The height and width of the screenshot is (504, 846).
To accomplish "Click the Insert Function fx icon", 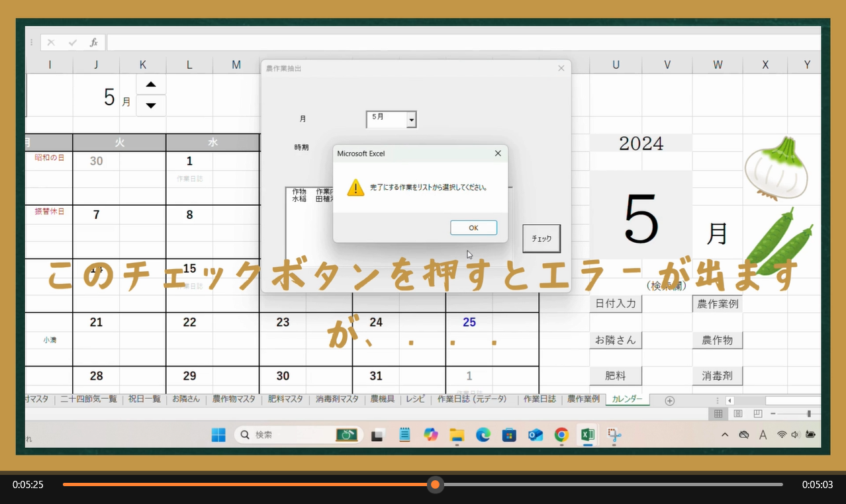I will pyautogui.click(x=93, y=42).
